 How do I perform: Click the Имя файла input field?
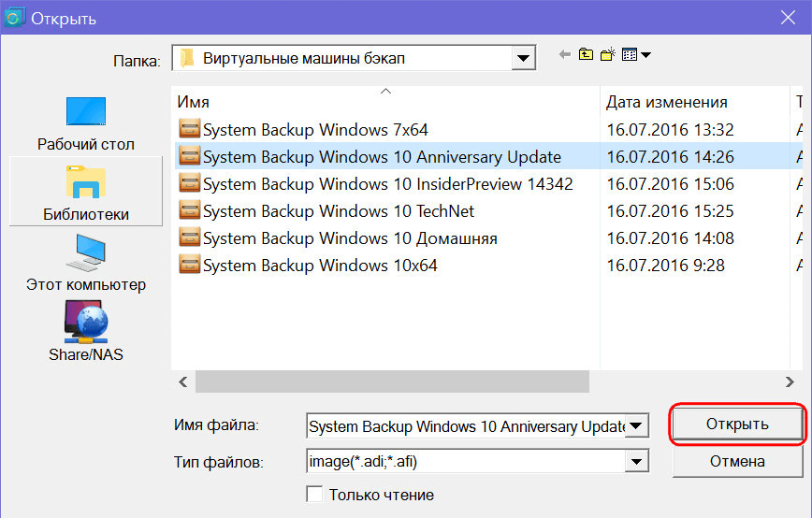point(466,425)
